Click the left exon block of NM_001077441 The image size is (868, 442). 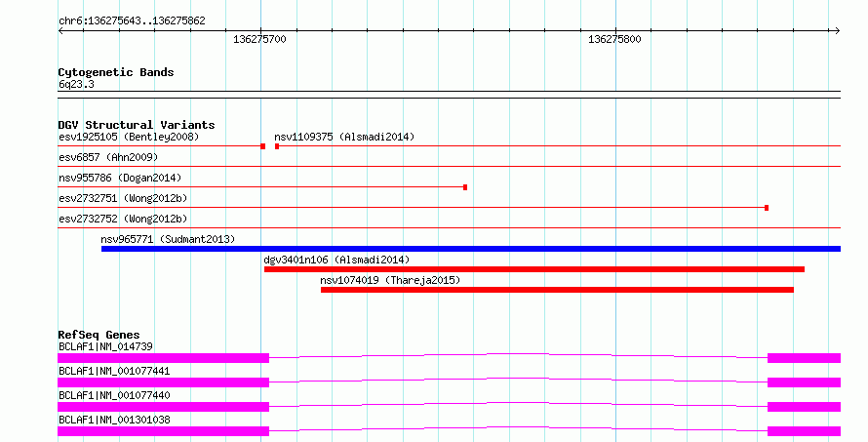[163, 382]
